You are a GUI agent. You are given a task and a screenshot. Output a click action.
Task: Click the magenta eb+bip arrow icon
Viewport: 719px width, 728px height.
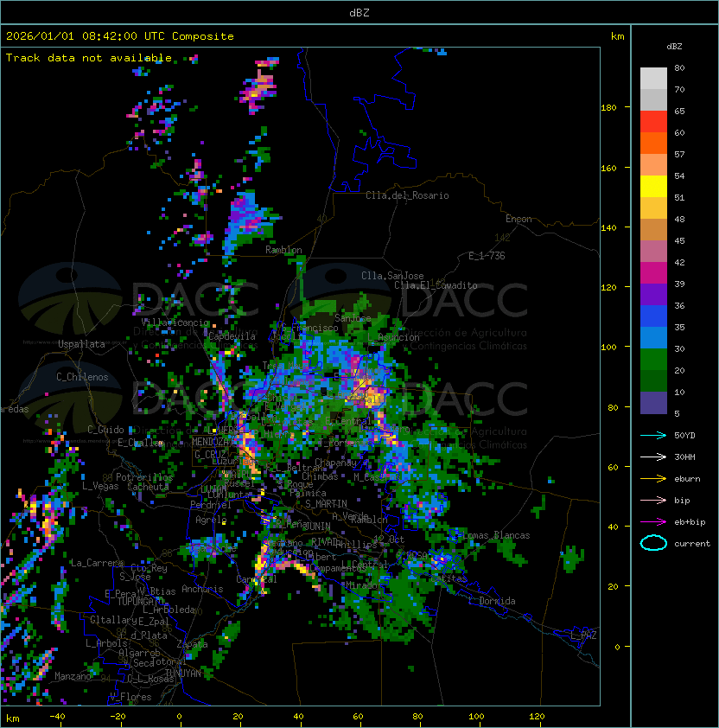click(x=653, y=522)
